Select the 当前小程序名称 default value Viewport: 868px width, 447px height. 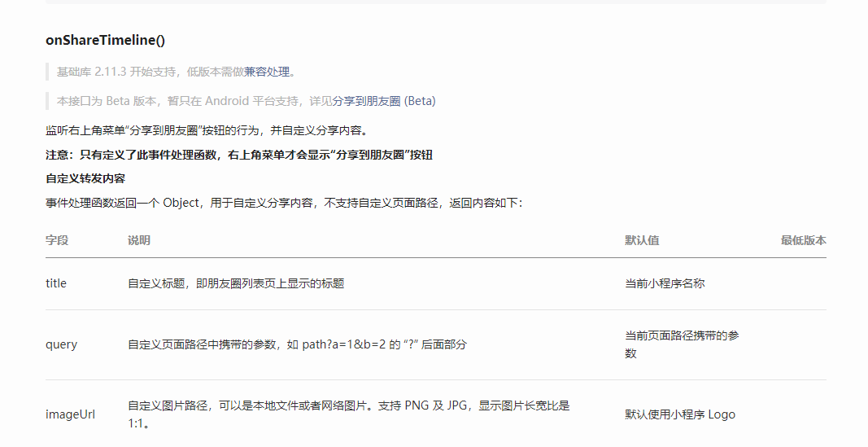coord(665,283)
